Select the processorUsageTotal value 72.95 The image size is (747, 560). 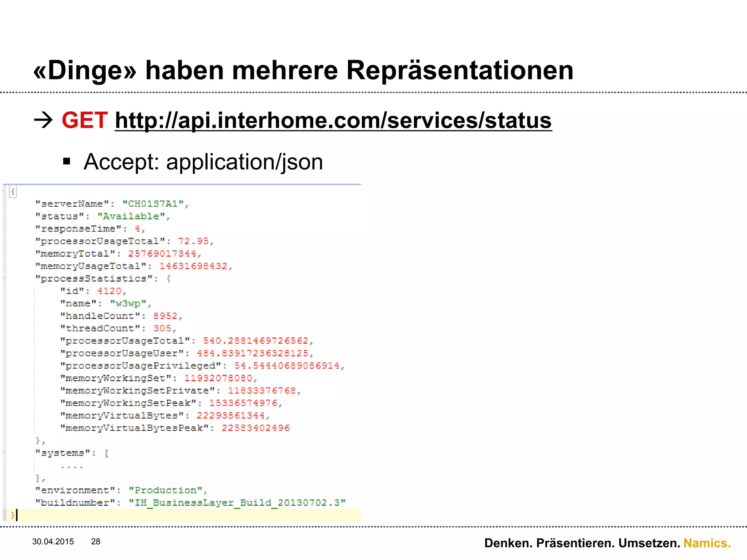[193, 241]
